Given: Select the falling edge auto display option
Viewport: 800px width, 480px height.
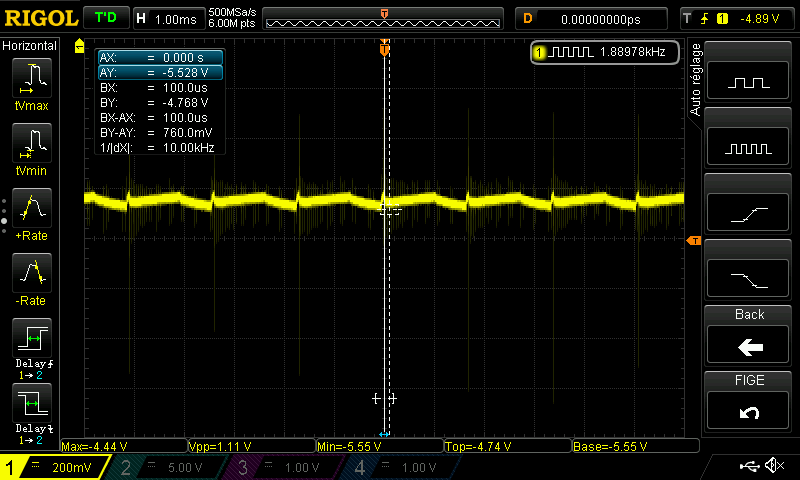Looking at the screenshot, I should [749, 278].
